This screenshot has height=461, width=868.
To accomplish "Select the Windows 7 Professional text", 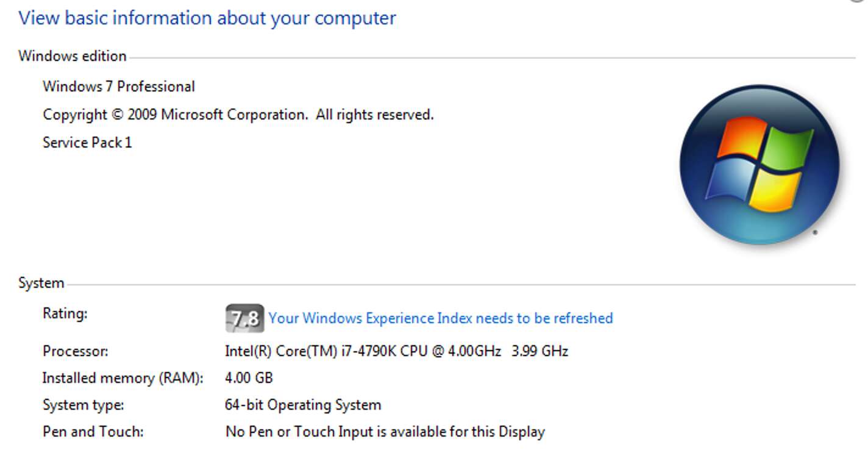I will click(119, 87).
